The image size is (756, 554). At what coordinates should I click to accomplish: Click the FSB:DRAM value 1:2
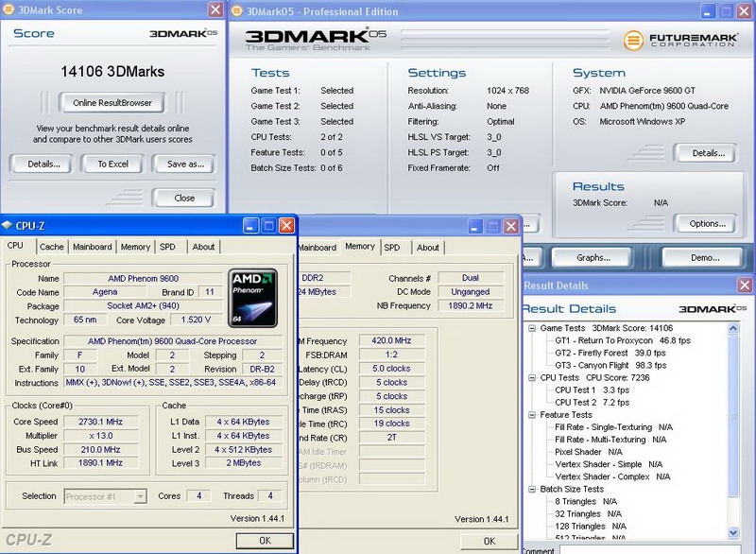click(391, 355)
